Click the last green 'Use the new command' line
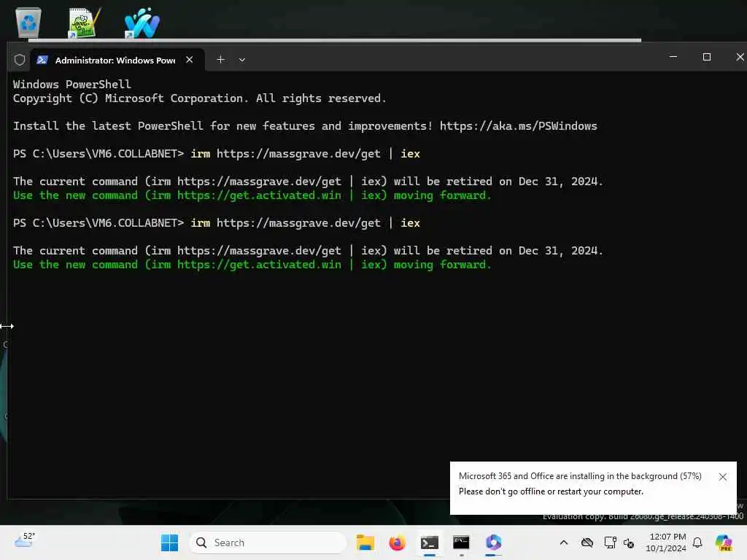Image resolution: width=747 pixels, height=560 pixels. (252, 265)
